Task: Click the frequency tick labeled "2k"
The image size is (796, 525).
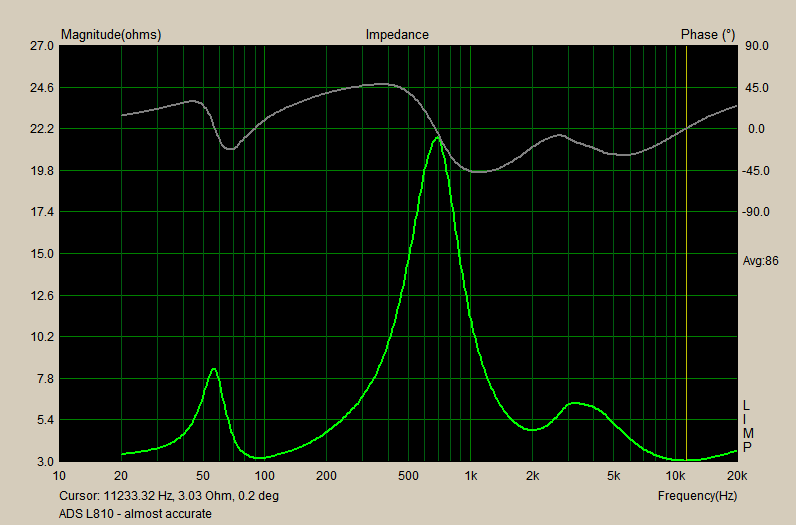Action: coord(532,476)
